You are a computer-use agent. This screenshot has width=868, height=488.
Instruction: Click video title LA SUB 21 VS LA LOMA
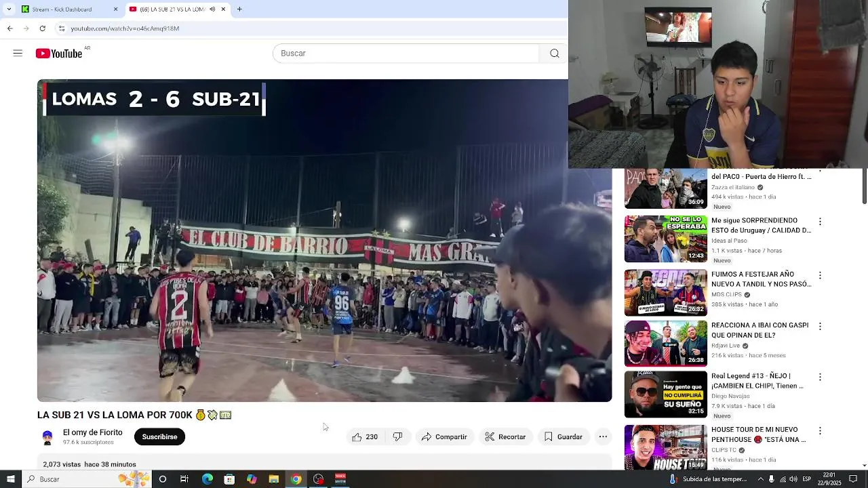(134, 415)
